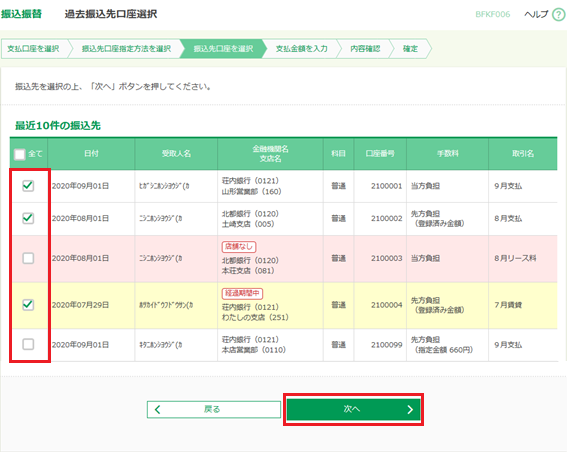This screenshot has width=567, height=452.
Task: Click the 日付 column header
Action: click(x=91, y=154)
